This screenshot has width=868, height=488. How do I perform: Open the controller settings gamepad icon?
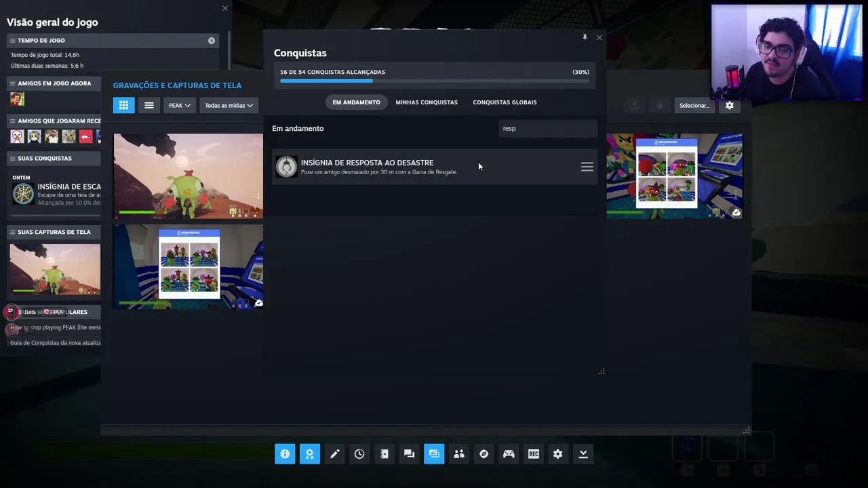[509, 454]
